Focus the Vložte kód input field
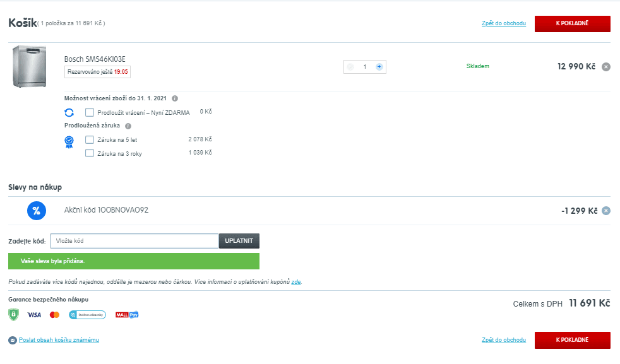Image resolution: width=620 pixels, height=364 pixels. point(134,241)
